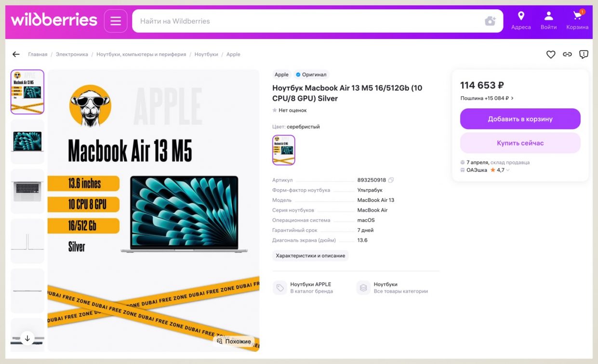Click the Wildberries logo
The height and width of the screenshot is (364, 598).
click(x=54, y=20)
